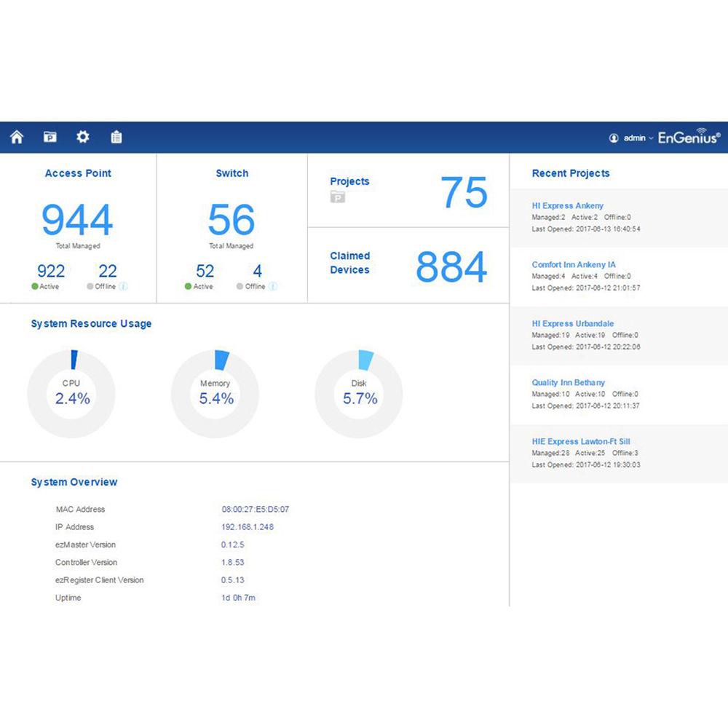Click the Disk usage donut chart
This screenshot has height=728, width=728.
click(x=359, y=394)
